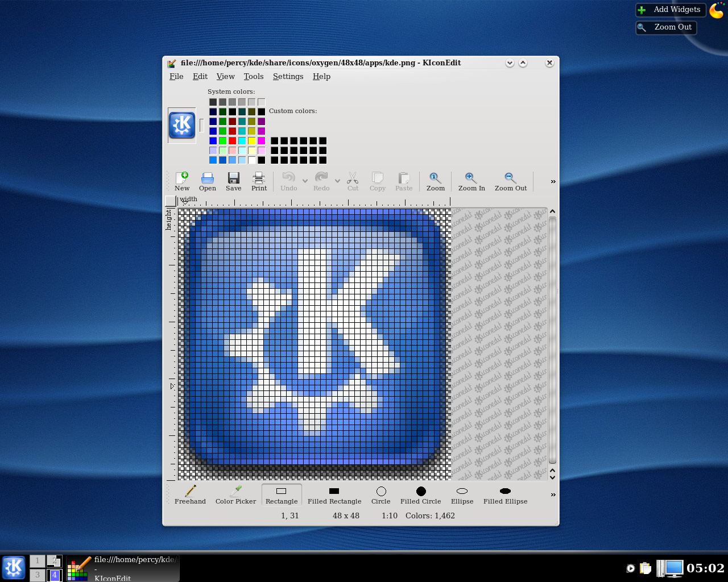Select the Zoom magnifier tool
Viewport: 728px width, 582px height.
click(x=435, y=181)
